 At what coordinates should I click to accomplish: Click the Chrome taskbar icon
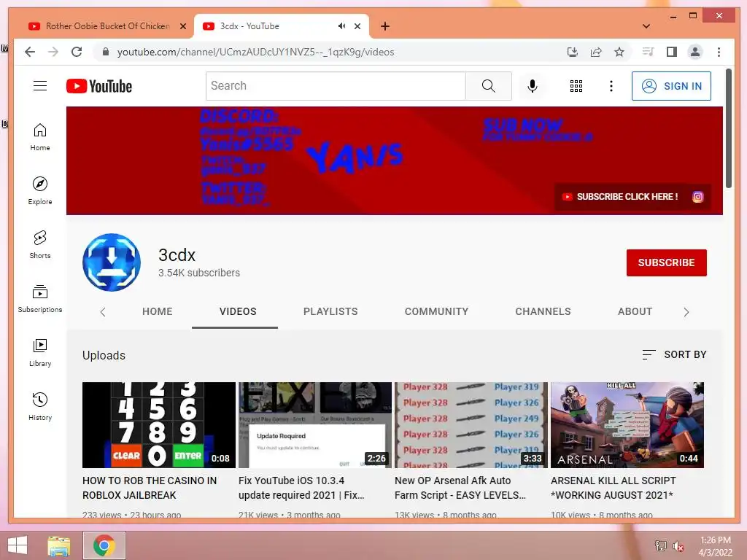point(104,545)
